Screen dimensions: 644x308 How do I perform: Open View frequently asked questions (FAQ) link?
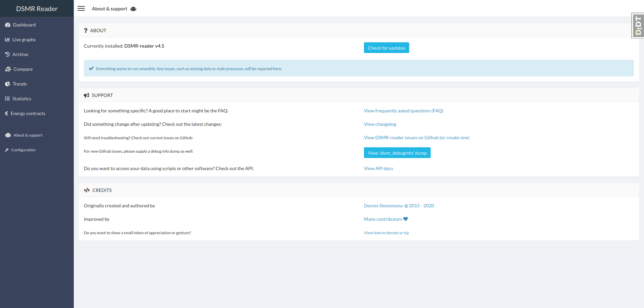(404, 111)
